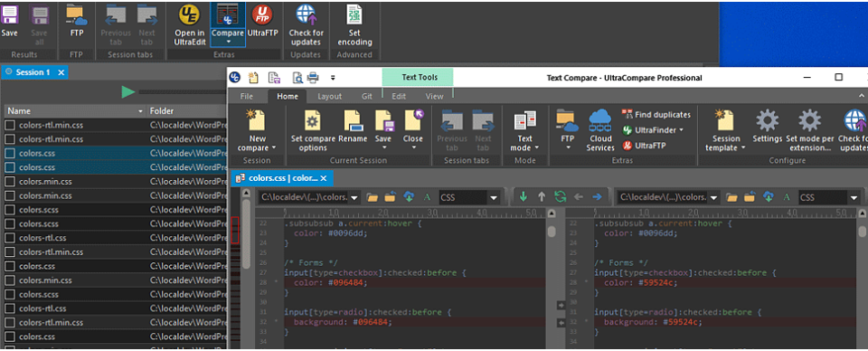The height and width of the screenshot is (351, 868).
Task: Check the first colors-rtl.min.css checkbox
Action: [10, 125]
